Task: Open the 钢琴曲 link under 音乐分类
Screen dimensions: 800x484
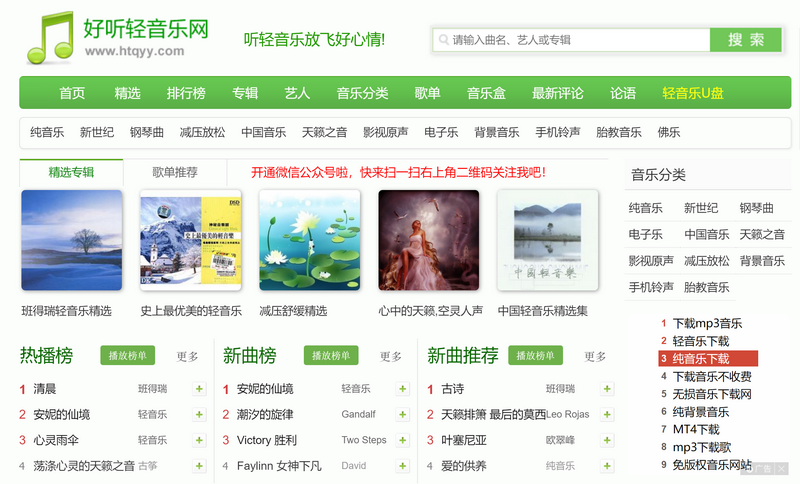Action: 757,208
